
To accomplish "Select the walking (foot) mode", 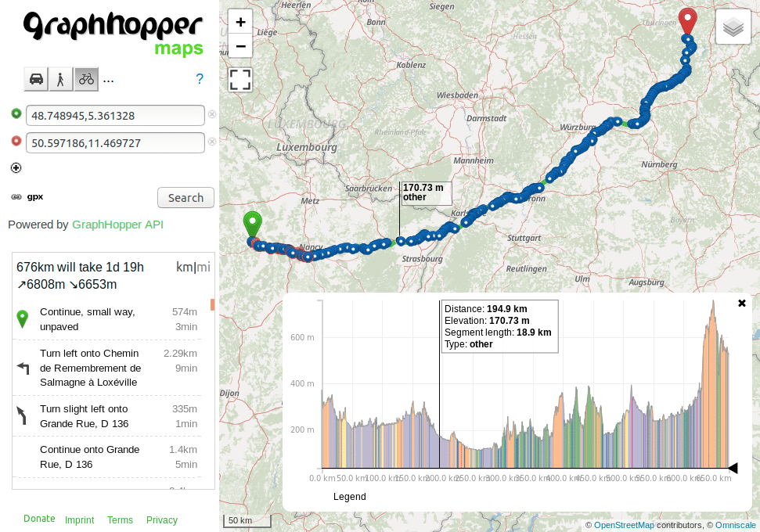I will (61, 79).
